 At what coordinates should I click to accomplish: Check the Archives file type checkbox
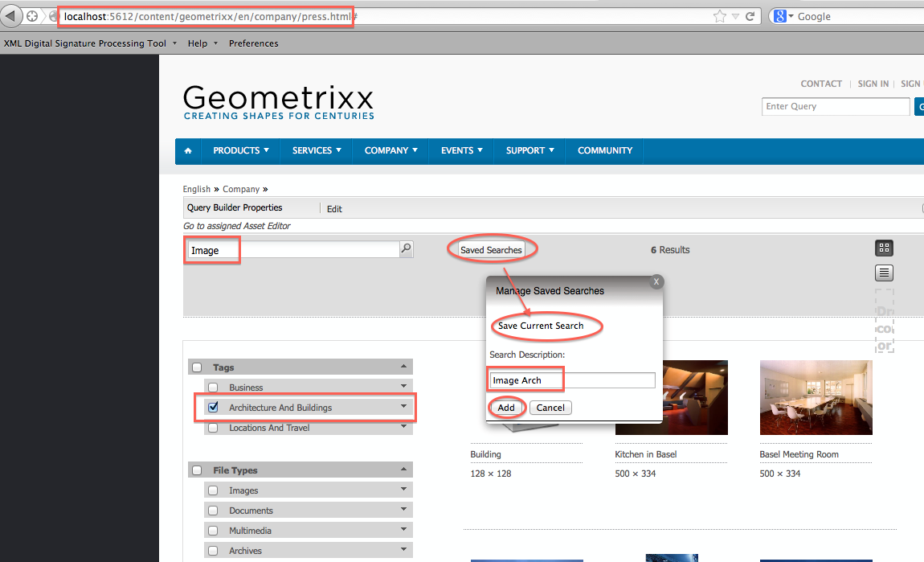tap(213, 551)
